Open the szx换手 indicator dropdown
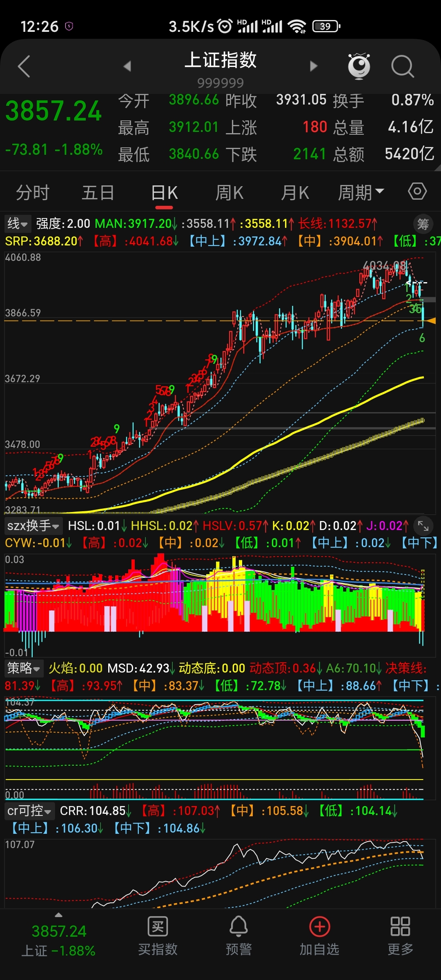 click(x=33, y=526)
